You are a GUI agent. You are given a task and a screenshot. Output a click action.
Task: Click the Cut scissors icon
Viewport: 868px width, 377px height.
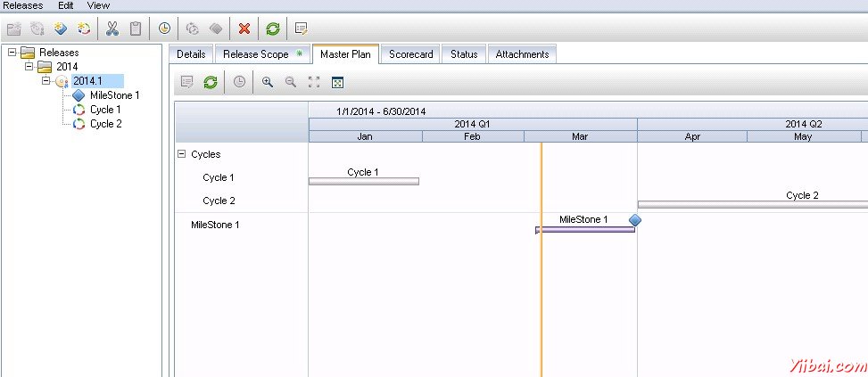click(112, 29)
